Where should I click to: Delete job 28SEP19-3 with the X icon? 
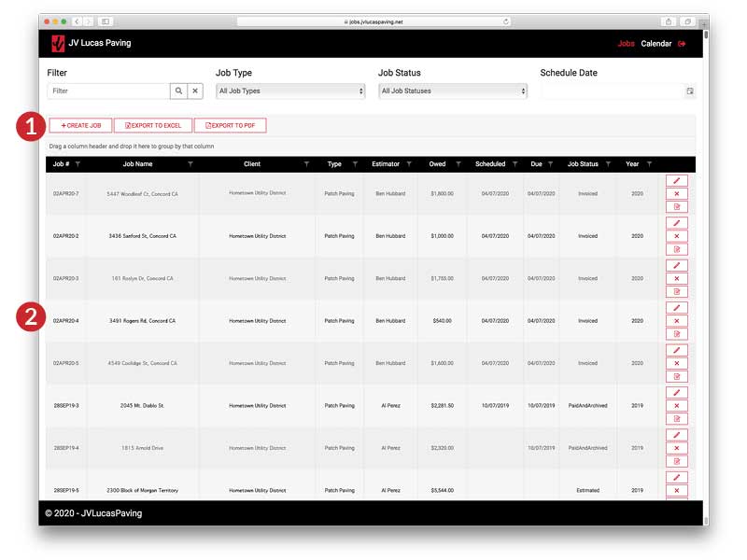676,405
